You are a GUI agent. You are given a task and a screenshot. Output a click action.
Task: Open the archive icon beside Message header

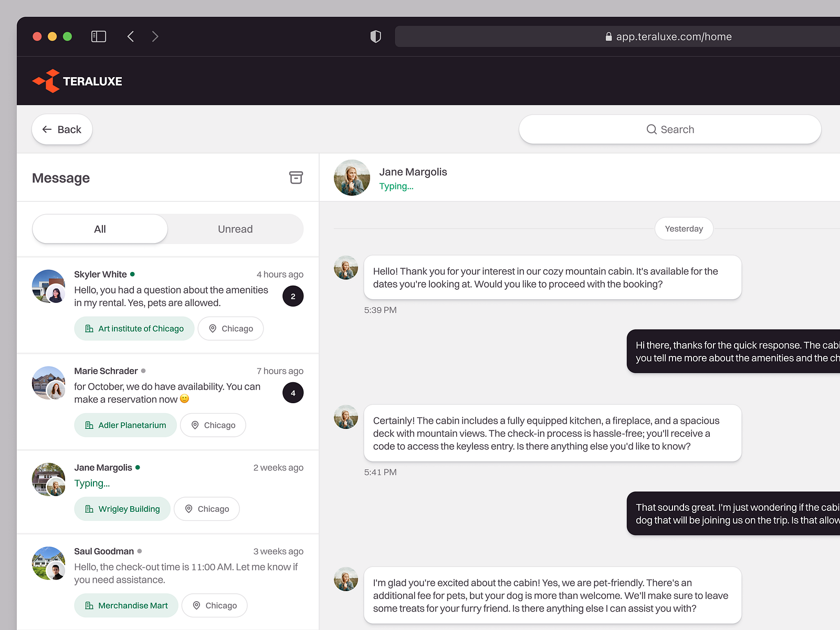[x=296, y=177]
